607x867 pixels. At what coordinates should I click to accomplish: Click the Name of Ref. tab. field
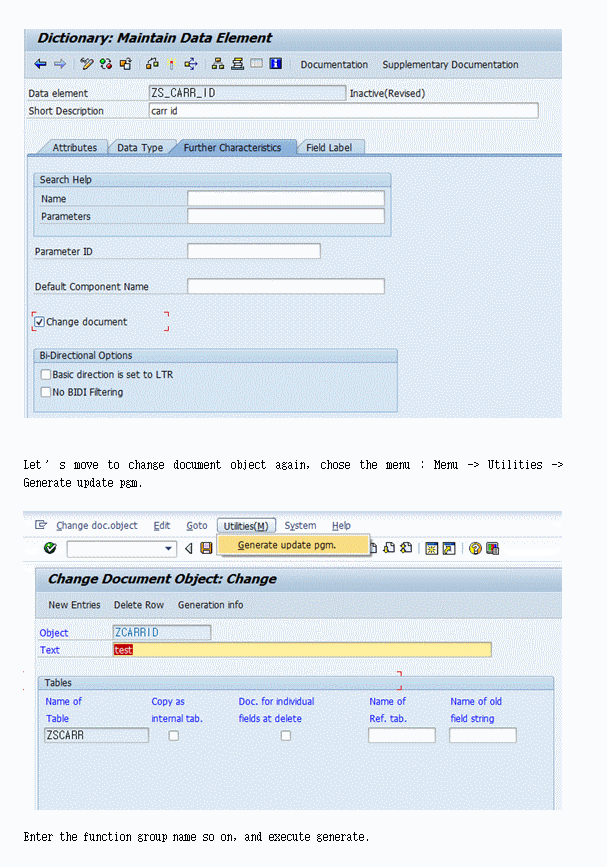(402, 735)
